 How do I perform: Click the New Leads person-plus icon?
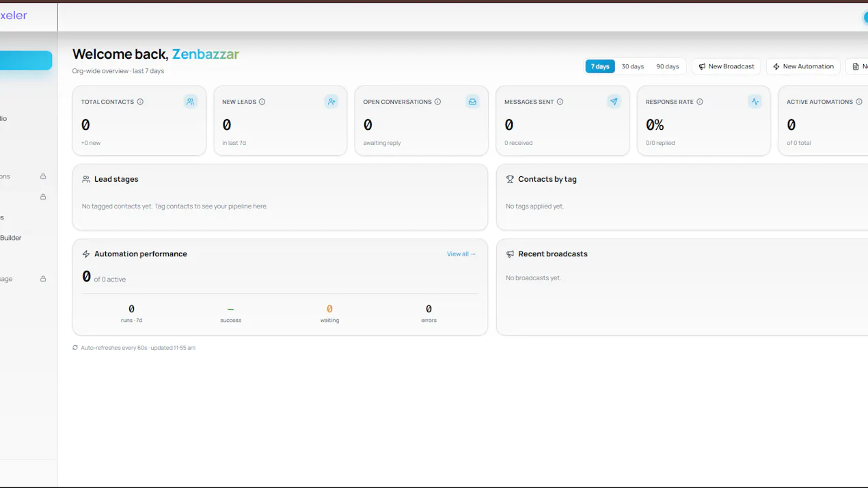331,102
